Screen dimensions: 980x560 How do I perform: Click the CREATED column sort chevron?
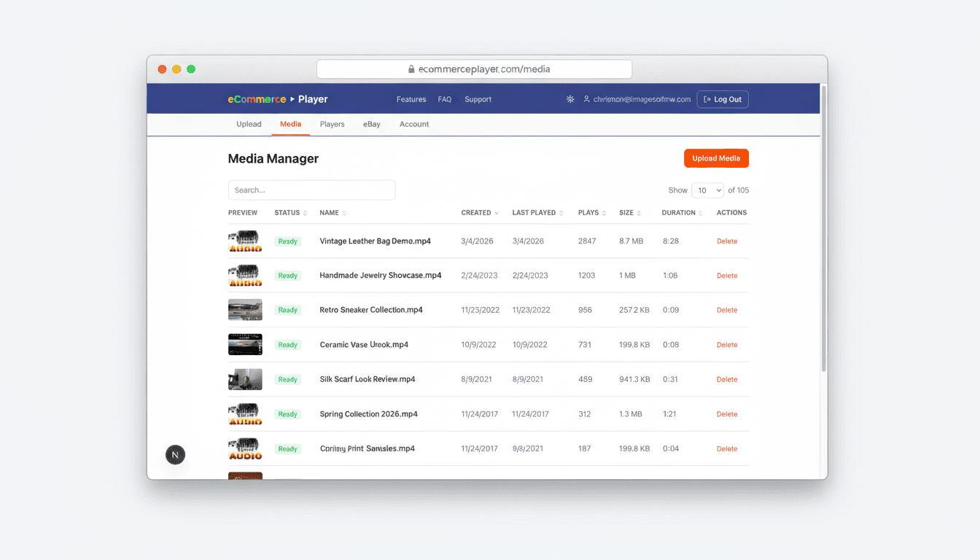tap(497, 212)
